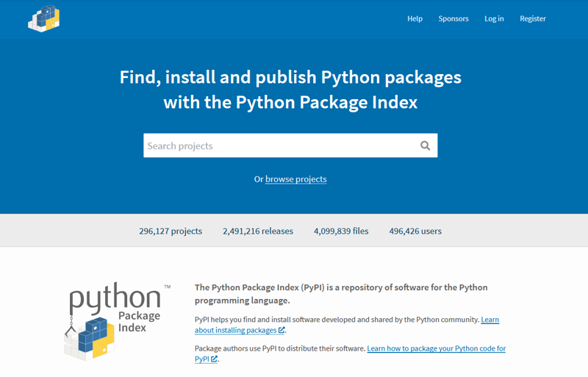588x377 pixels.
Task: Click the PyPI cubes logo in header
Action: [x=44, y=18]
